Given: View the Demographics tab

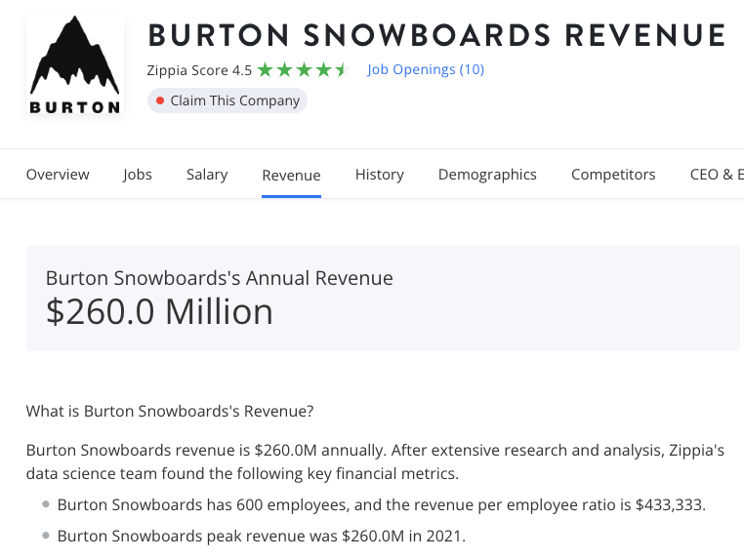Looking at the screenshot, I should tap(487, 175).
